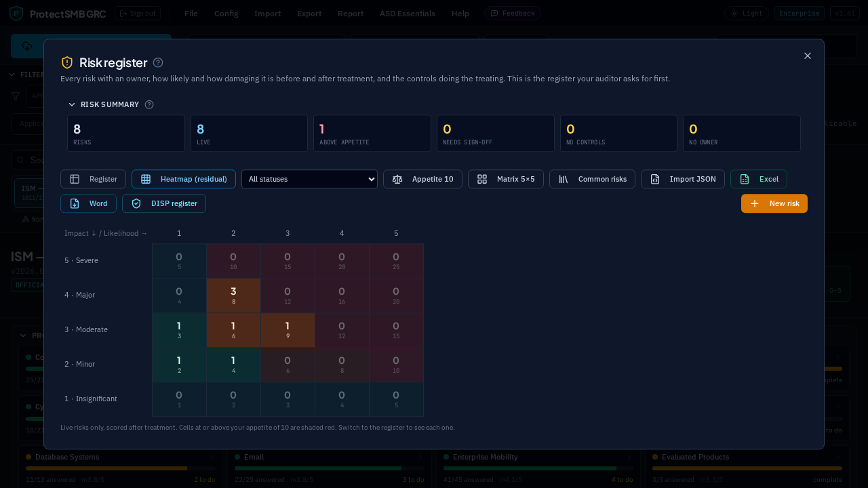This screenshot has width=868, height=488.
Task: Export the register to Word
Action: [88, 203]
